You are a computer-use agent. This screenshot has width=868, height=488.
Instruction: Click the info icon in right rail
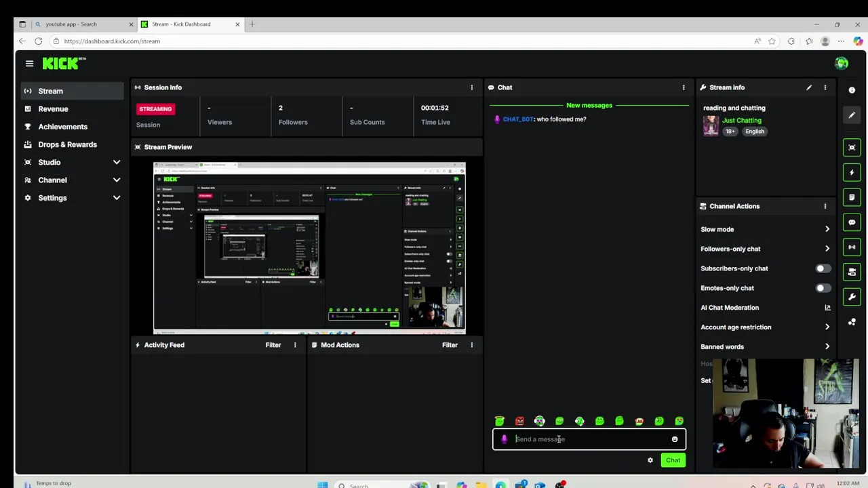tap(852, 90)
